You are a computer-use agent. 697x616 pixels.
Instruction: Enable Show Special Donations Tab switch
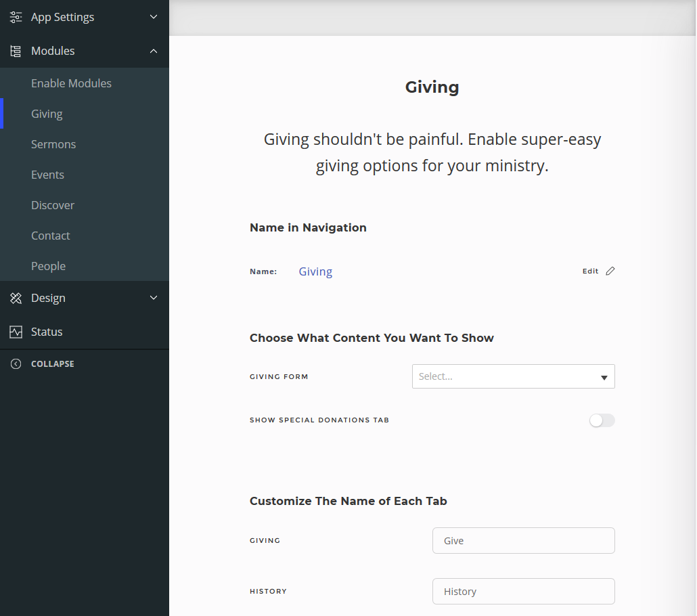click(602, 420)
